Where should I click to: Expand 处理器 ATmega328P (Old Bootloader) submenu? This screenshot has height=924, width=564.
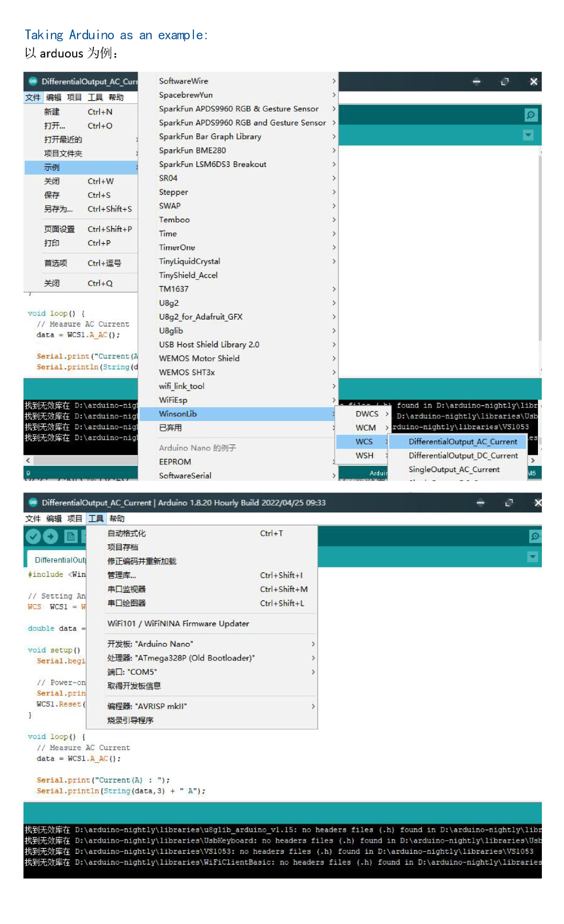[202, 658]
